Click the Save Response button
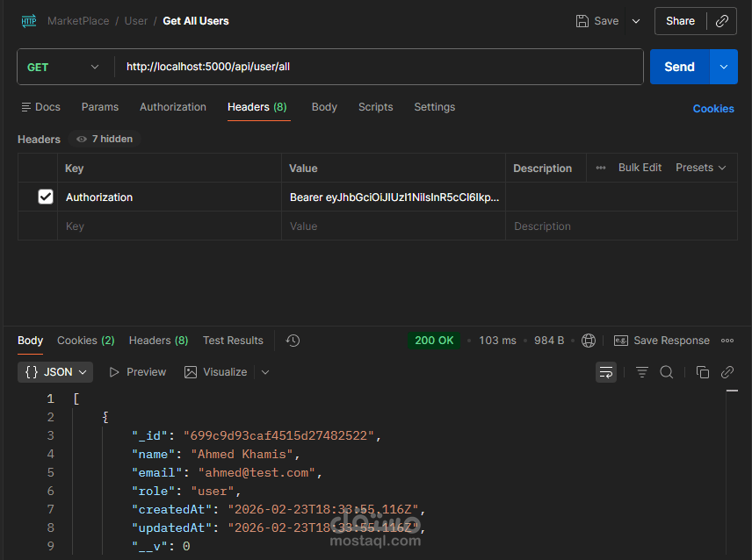Screen dimensions: 752x560 pos(662,341)
